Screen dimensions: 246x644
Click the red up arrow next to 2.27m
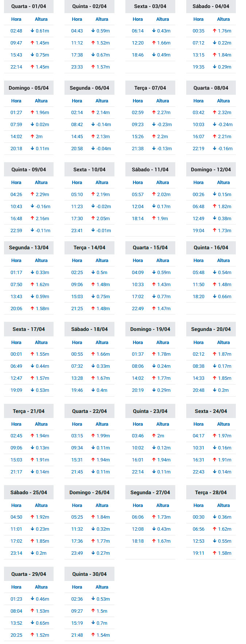tap(154, 113)
